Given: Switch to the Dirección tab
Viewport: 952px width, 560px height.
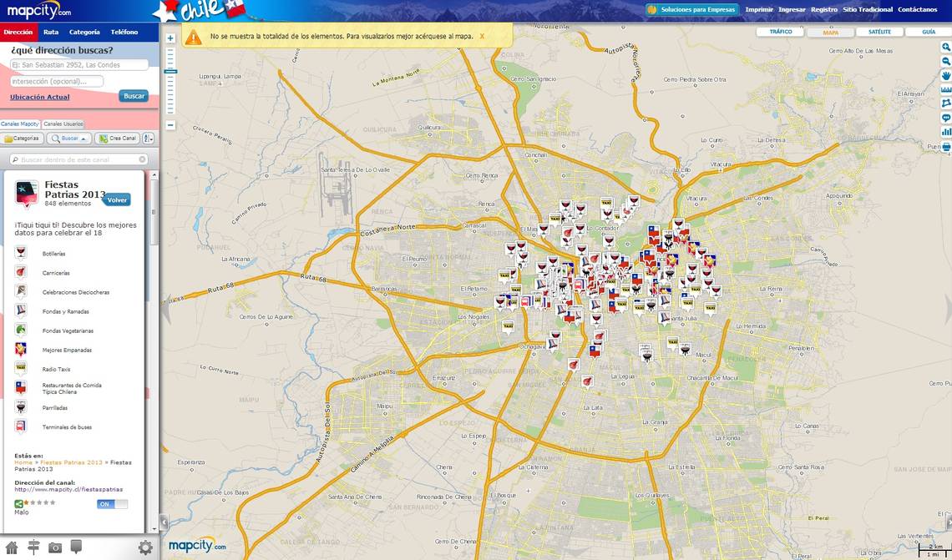Looking at the screenshot, I should [x=18, y=33].
